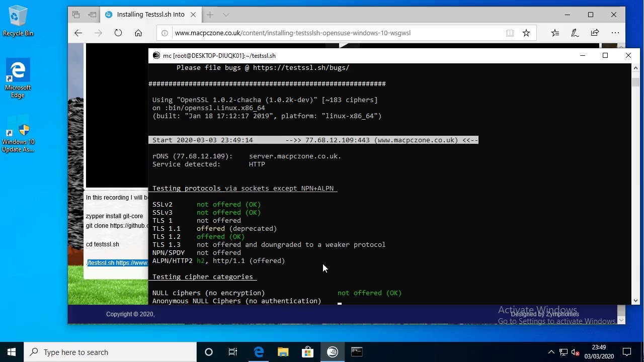Viewport: 644px width, 362px height.
Task: Switch to openSUSE terminal taskbar icon
Action: click(x=332, y=352)
